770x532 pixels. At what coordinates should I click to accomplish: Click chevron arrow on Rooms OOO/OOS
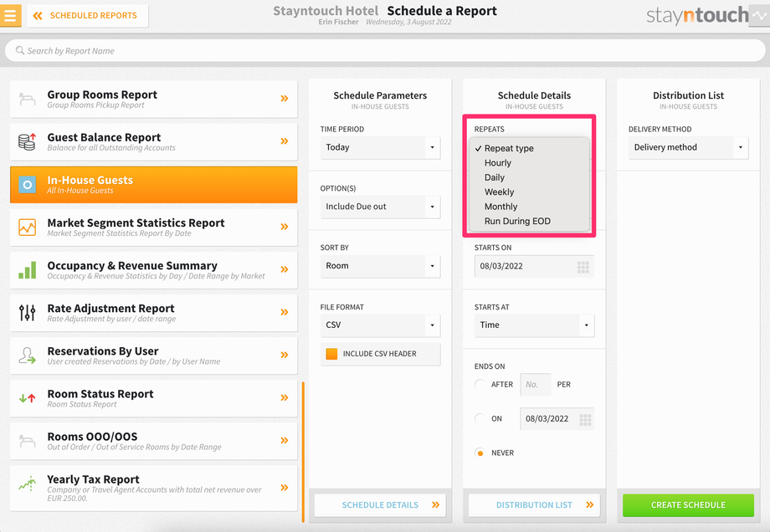pyautogui.click(x=285, y=440)
